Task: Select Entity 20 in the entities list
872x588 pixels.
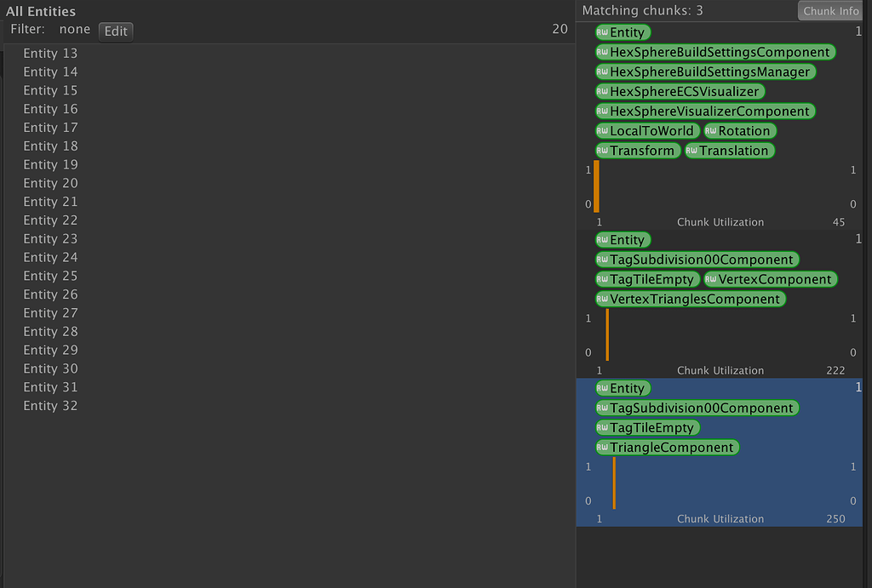Action: pyautogui.click(x=50, y=183)
